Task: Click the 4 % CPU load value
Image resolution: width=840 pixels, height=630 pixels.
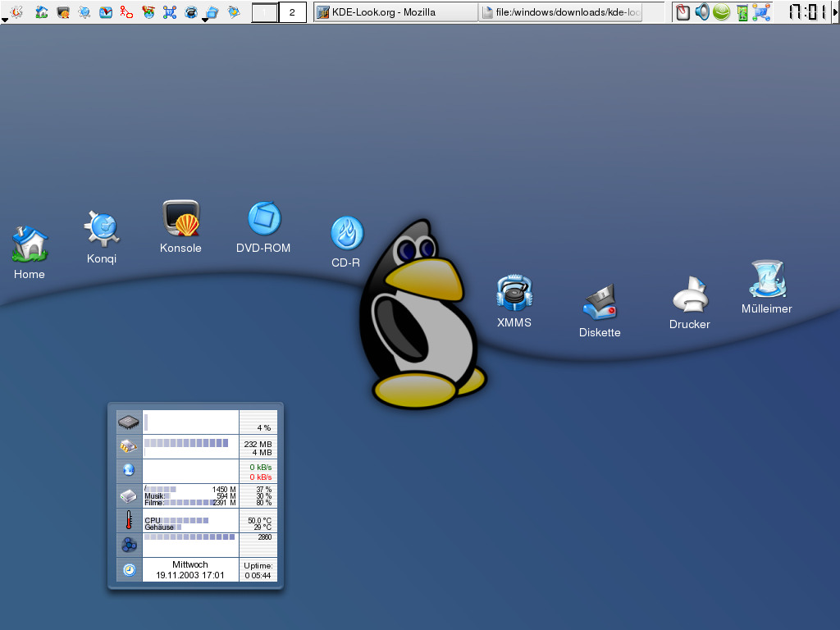Action: click(x=263, y=427)
